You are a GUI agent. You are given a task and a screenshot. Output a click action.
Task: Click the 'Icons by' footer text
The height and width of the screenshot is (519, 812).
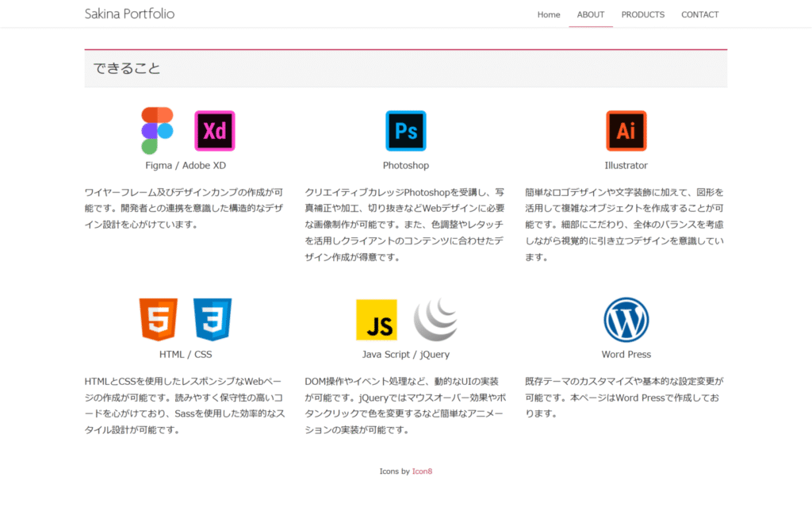click(x=395, y=471)
